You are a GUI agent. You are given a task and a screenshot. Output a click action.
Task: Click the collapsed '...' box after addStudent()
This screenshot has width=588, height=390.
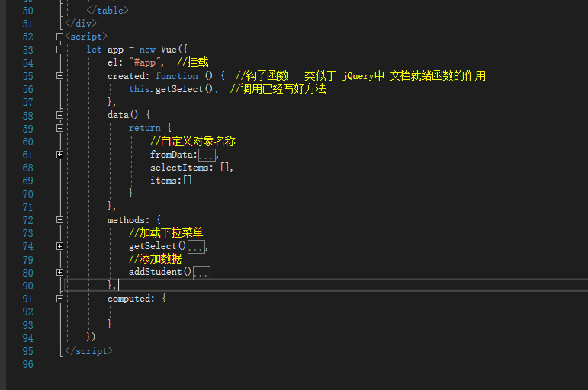(202, 273)
